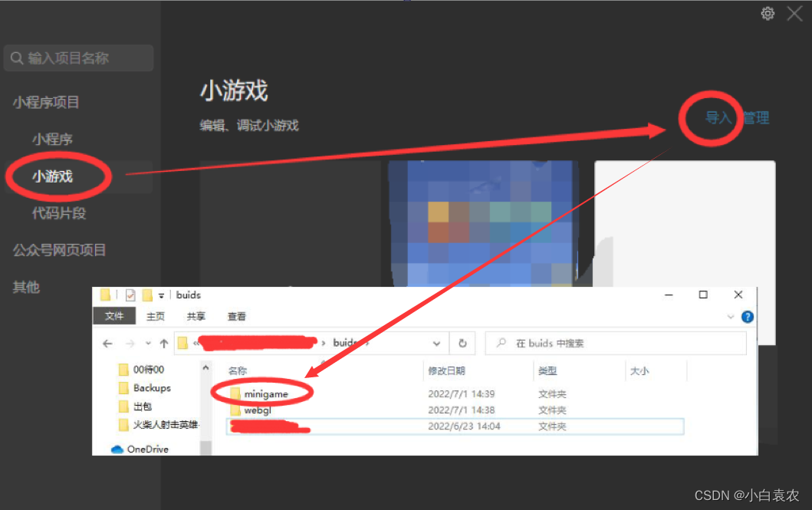
Task: Open the 文件 tab in Explorer
Action: 114,316
